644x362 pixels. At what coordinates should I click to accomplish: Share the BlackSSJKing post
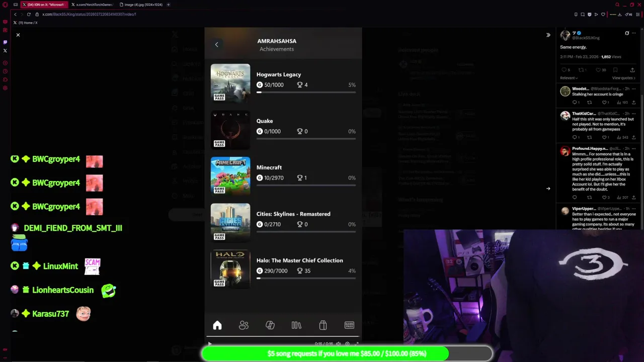point(632,70)
